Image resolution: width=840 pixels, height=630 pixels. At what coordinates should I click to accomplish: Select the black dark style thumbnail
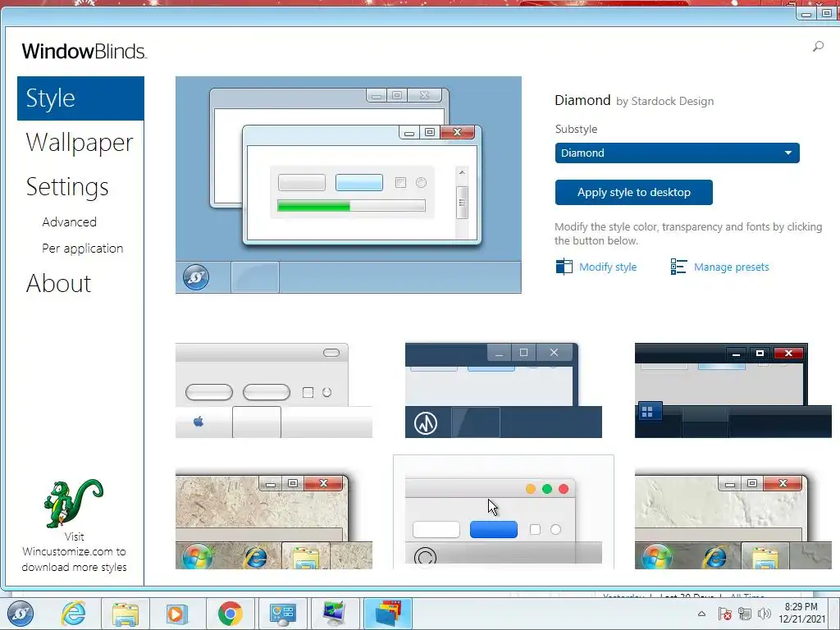click(x=733, y=390)
